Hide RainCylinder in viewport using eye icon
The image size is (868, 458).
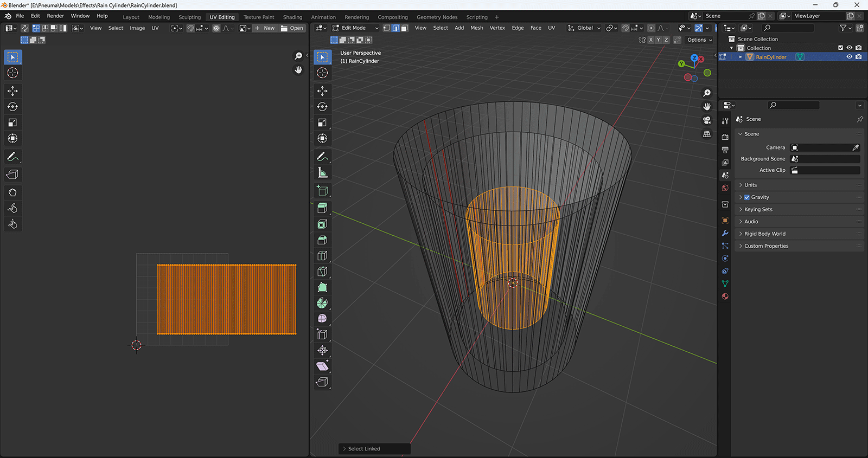850,57
